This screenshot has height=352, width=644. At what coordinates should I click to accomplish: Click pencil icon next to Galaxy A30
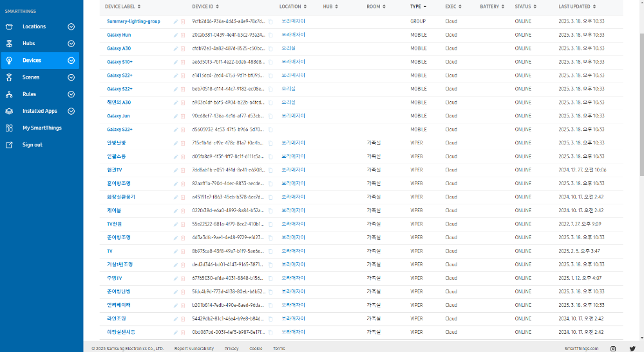175,49
